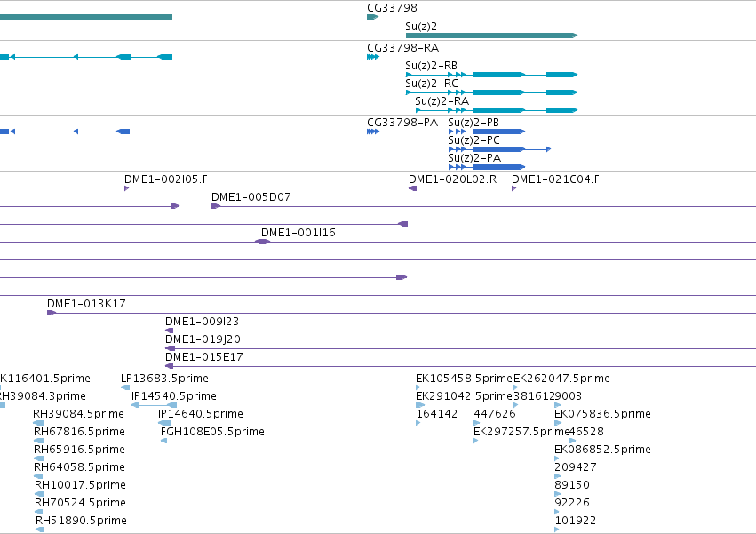Select EST label EK262047.5prime

[x=561, y=379]
